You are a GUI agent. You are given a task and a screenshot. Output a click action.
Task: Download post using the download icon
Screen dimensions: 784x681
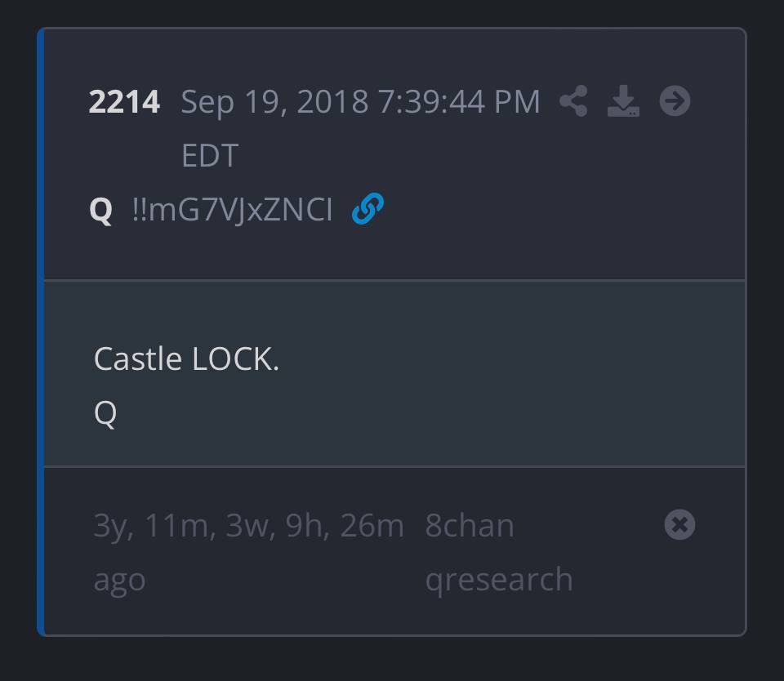pyautogui.click(x=623, y=102)
